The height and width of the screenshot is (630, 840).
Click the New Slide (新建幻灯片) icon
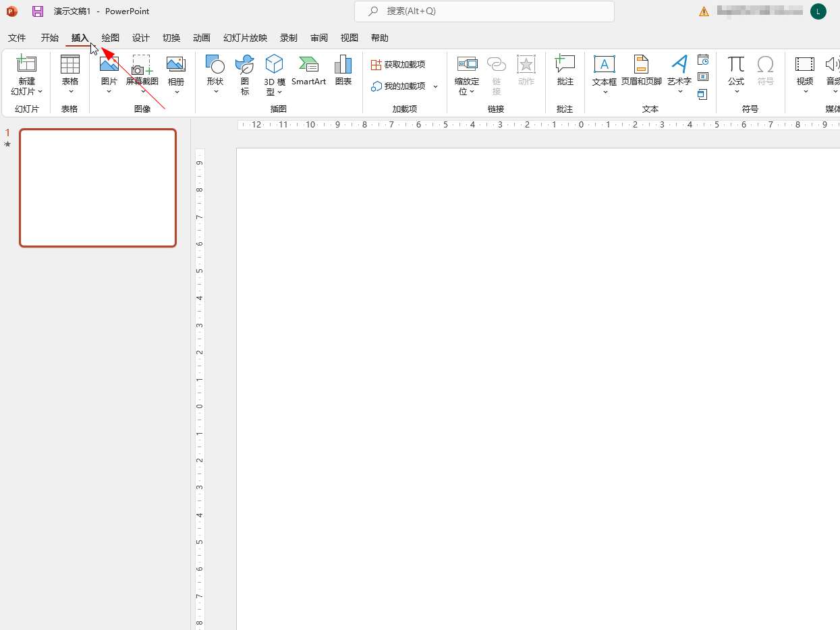(x=26, y=65)
